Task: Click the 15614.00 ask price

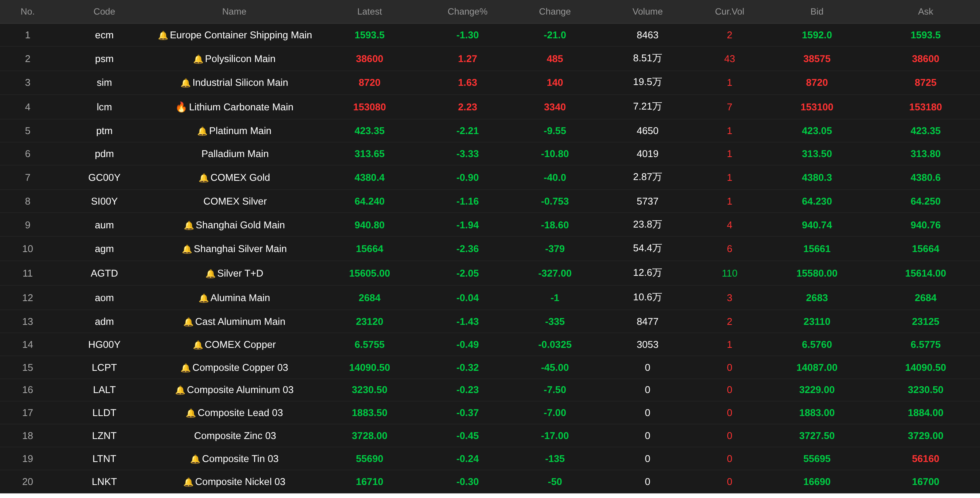Action: click(926, 273)
